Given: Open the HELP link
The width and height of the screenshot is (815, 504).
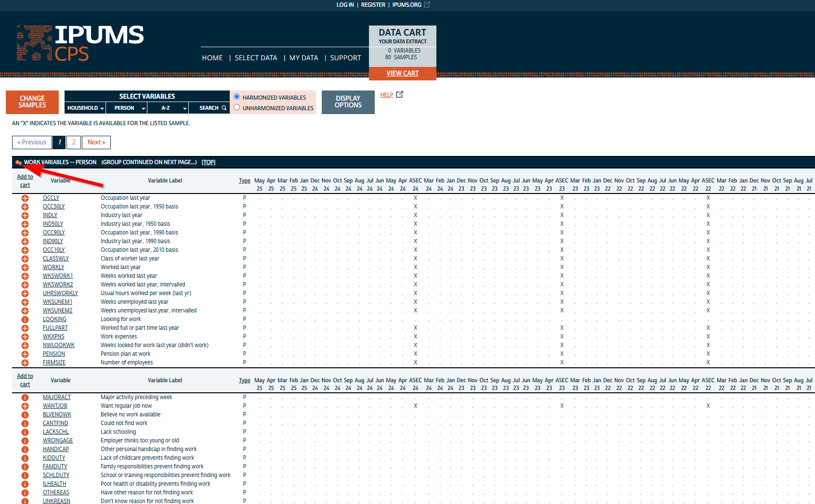Looking at the screenshot, I should click(387, 95).
